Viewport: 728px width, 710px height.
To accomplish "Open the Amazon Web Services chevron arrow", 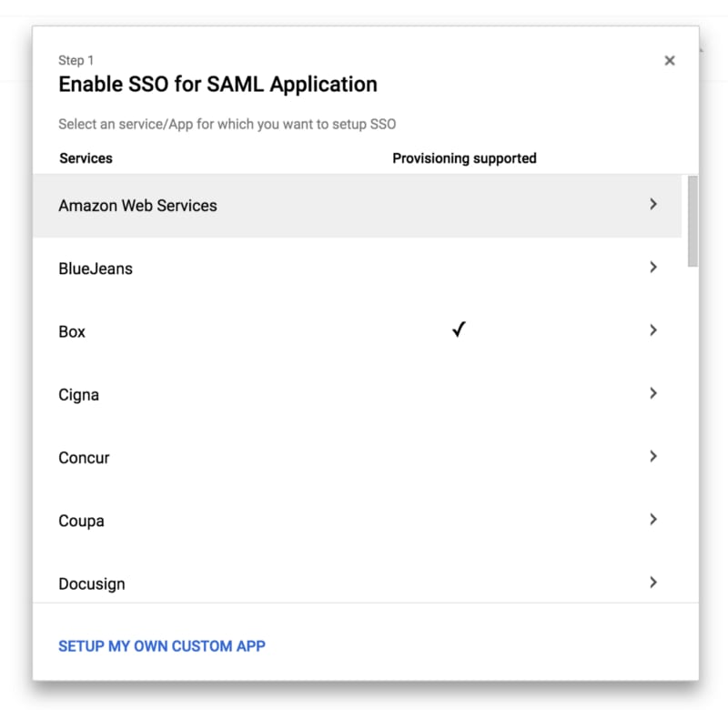I will click(x=653, y=204).
